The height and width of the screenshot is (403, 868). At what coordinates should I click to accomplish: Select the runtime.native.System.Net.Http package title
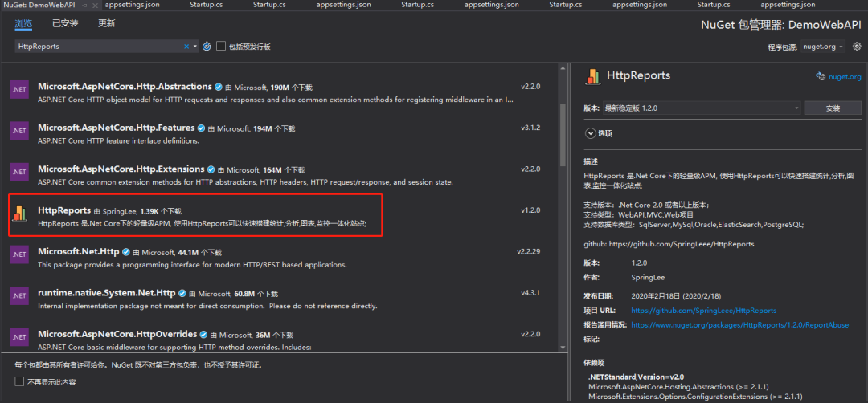point(107,293)
